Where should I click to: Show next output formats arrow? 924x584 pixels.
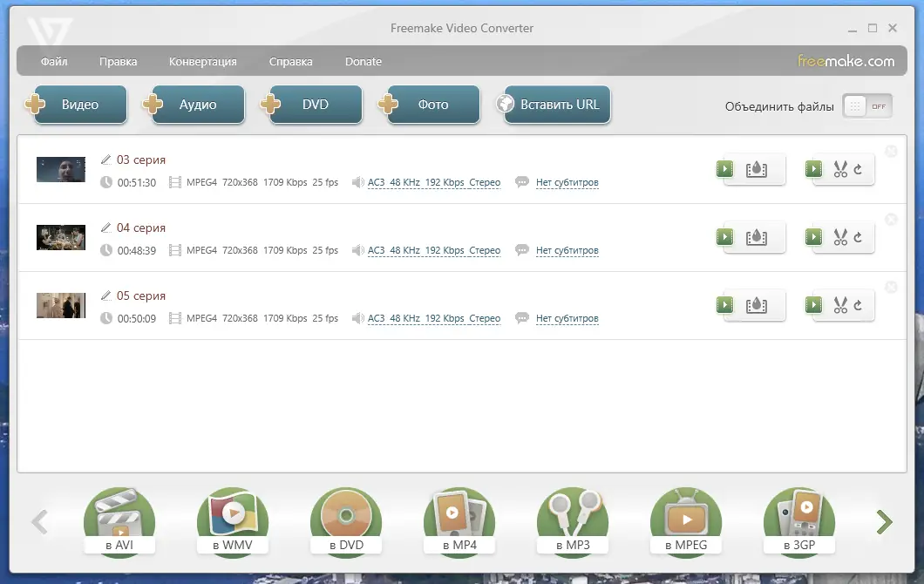tap(884, 522)
